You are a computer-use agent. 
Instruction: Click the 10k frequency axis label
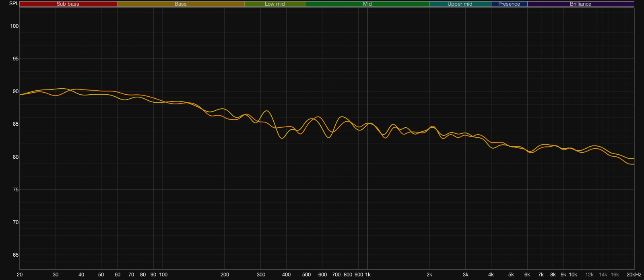tap(573, 275)
